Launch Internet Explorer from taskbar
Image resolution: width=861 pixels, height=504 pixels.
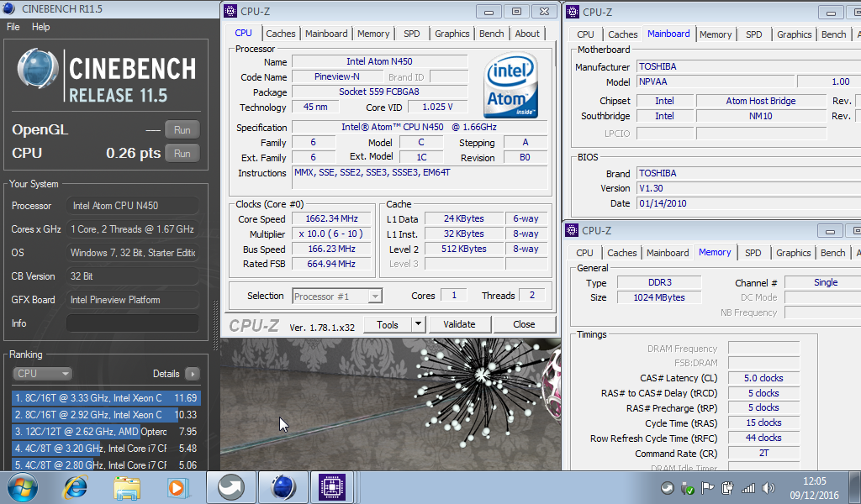(75, 487)
